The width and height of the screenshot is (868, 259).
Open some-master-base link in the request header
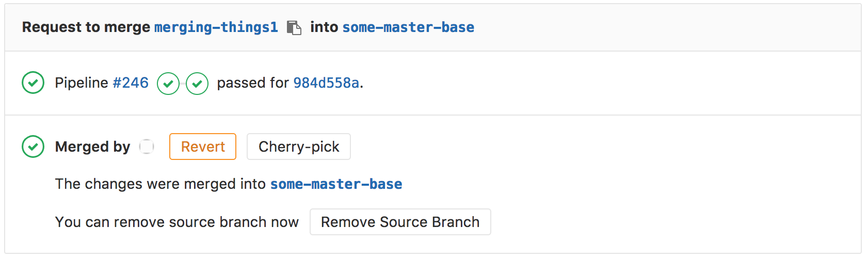408,27
